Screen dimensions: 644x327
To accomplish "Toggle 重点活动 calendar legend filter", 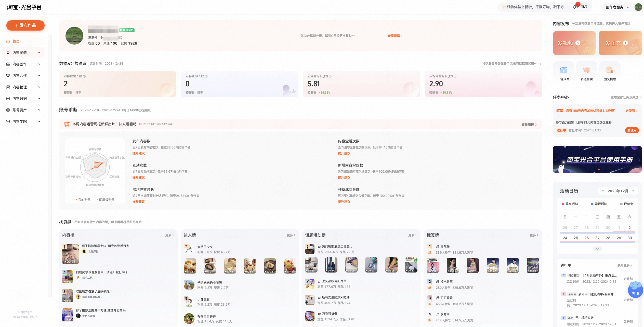I will (570, 204).
